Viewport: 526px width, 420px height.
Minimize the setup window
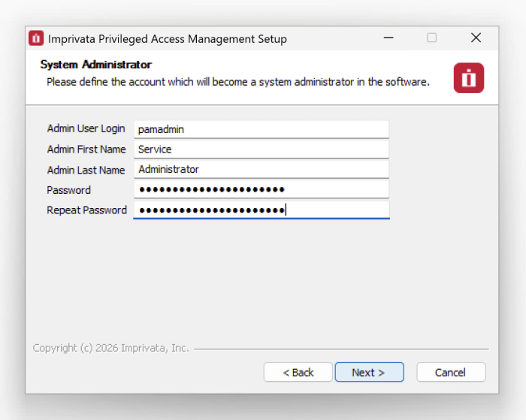pos(388,38)
